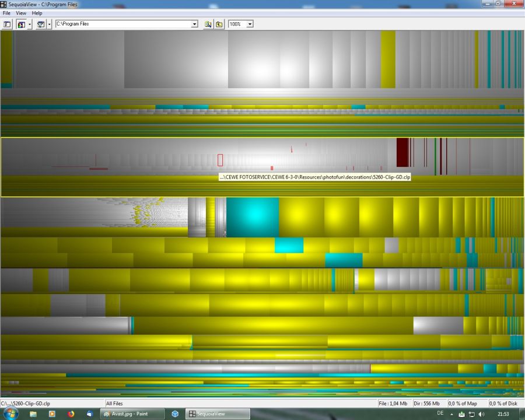Expand the filter button dropdown arrow
Screen dimensions: 525x420
pyautogui.click(x=50, y=24)
